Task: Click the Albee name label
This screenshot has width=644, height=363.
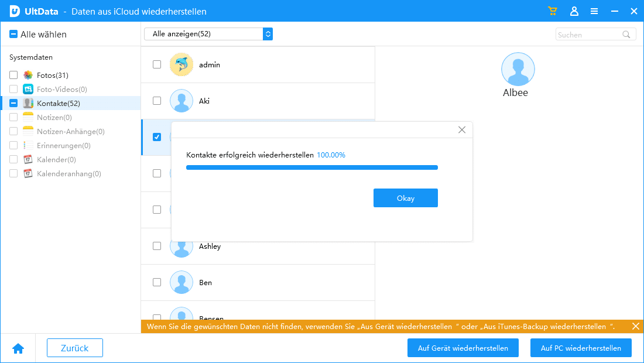Action: coord(515,93)
